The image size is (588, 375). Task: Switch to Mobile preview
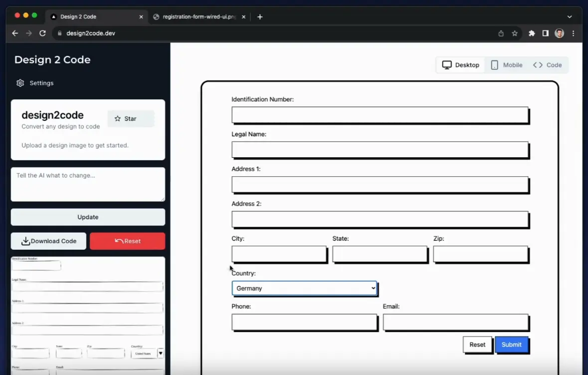click(x=507, y=65)
